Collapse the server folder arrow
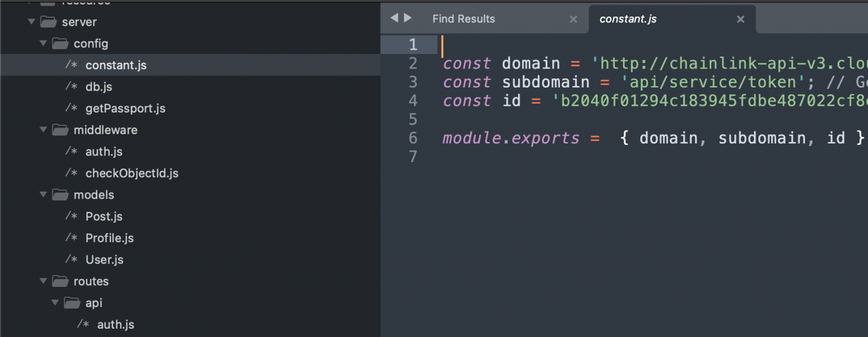Image resolution: width=868 pixels, height=337 pixels. click(31, 22)
